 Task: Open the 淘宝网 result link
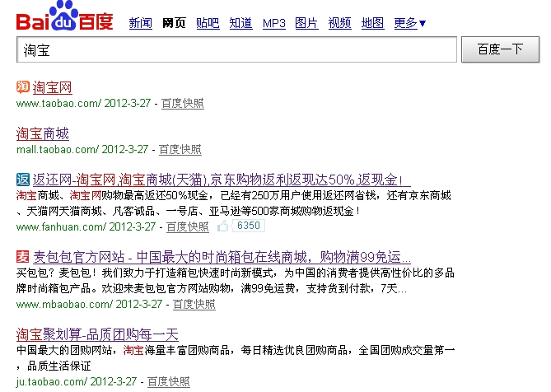(53, 87)
